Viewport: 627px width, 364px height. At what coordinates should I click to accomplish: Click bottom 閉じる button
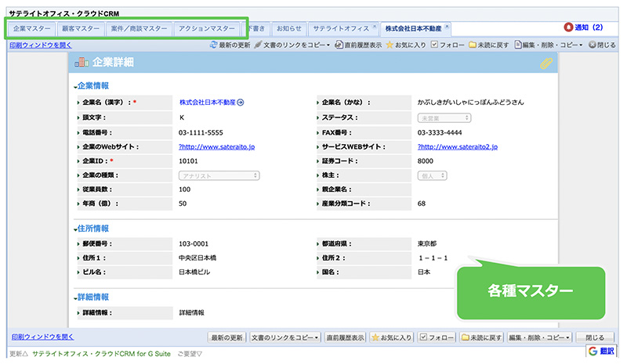tap(595, 337)
